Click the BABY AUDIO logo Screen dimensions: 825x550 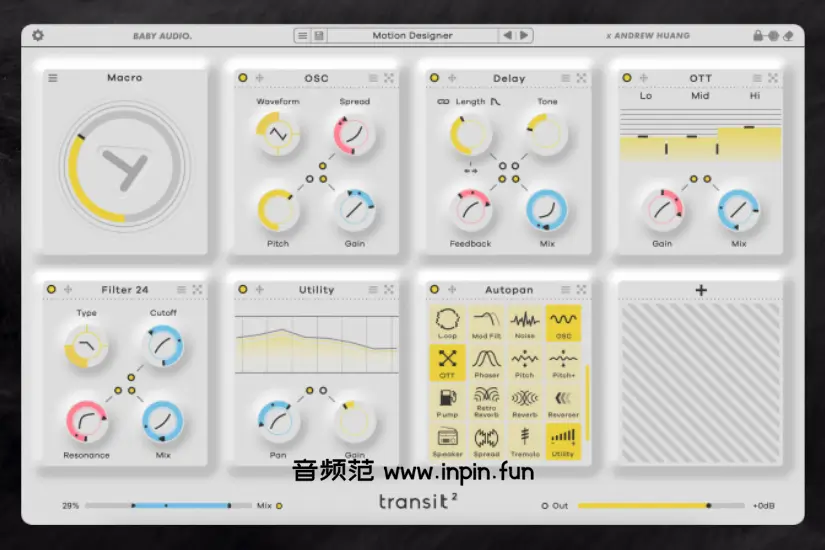tap(162, 36)
